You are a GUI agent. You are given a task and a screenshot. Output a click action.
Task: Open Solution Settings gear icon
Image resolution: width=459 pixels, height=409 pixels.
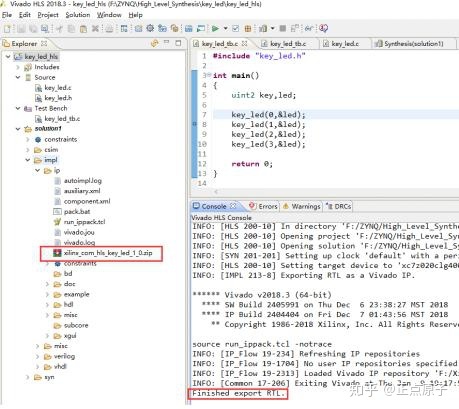click(150, 28)
